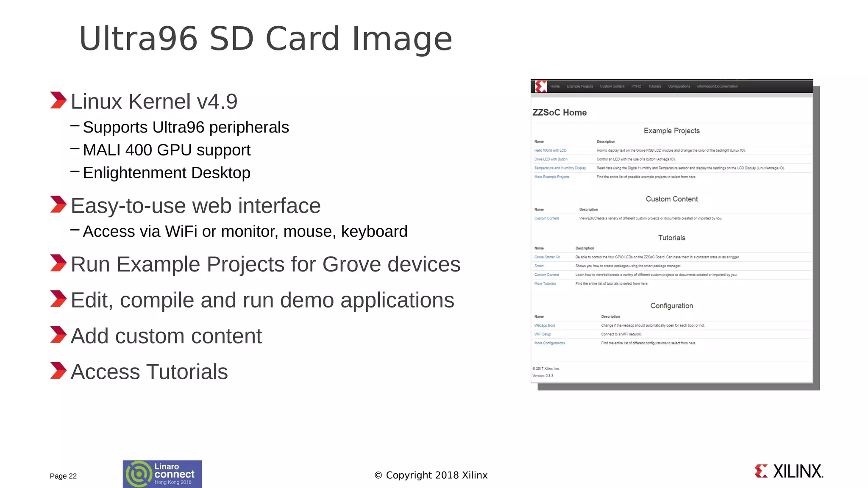Click the Linaro Connect Hong Kong 2018 logo
The image size is (868, 488).
tap(162, 474)
